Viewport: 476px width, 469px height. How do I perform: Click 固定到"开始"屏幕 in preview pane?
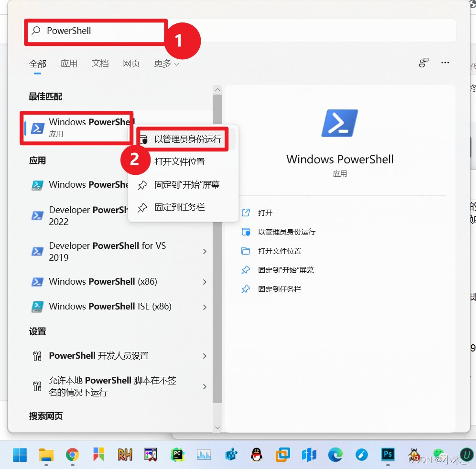pyautogui.click(x=286, y=270)
